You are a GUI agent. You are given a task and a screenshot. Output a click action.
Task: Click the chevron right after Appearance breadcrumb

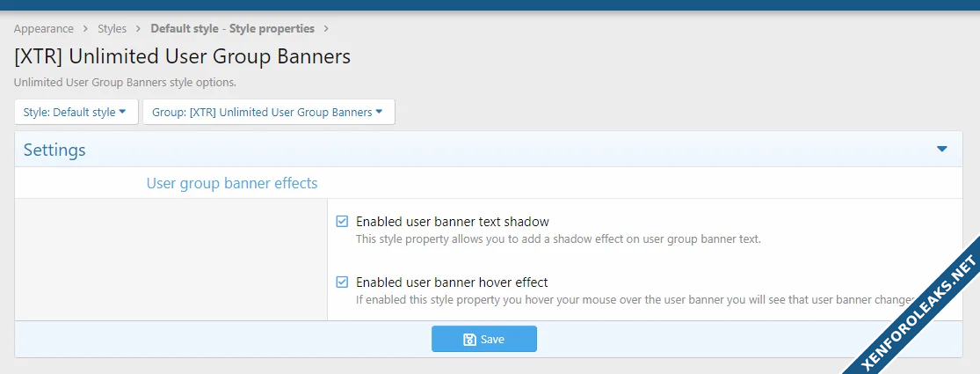click(x=85, y=29)
